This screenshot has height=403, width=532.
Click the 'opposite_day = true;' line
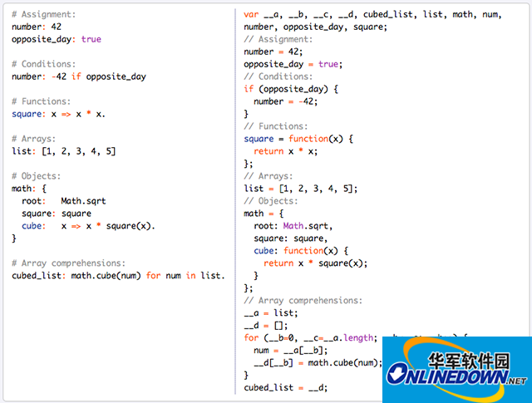tap(293, 65)
